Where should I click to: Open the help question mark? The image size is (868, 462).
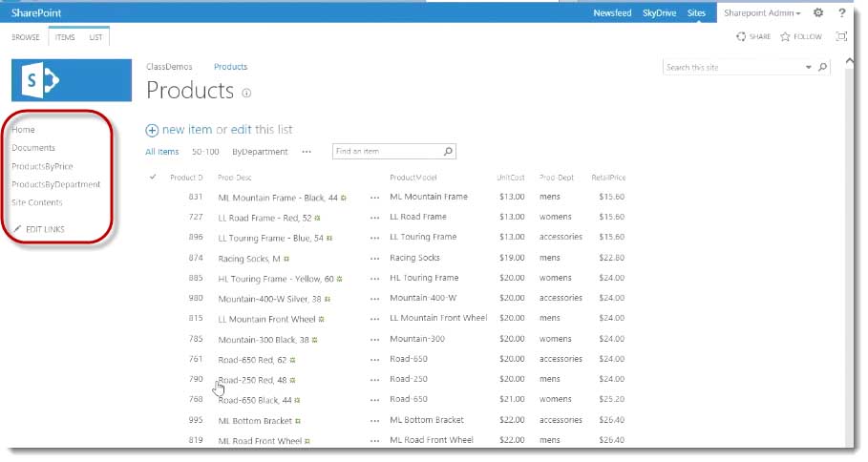coord(841,12)
